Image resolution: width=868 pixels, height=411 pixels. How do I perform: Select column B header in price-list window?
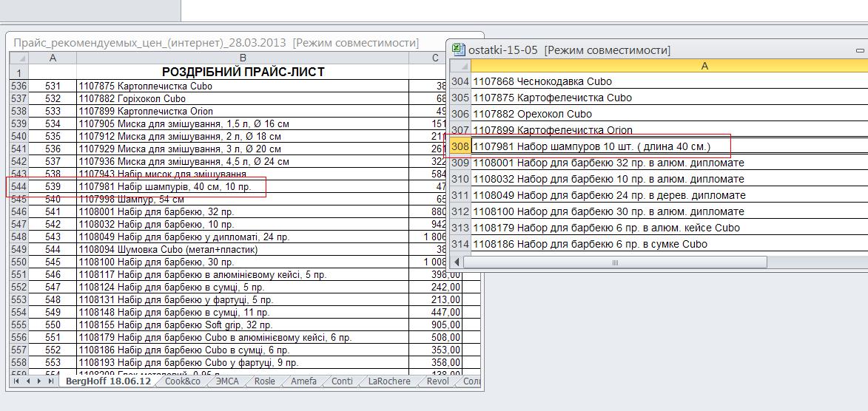243,58
